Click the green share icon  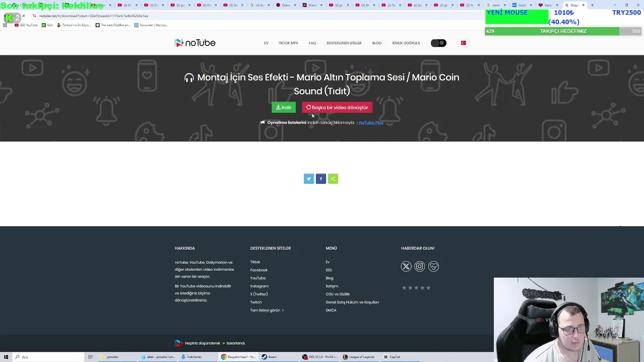333,179
